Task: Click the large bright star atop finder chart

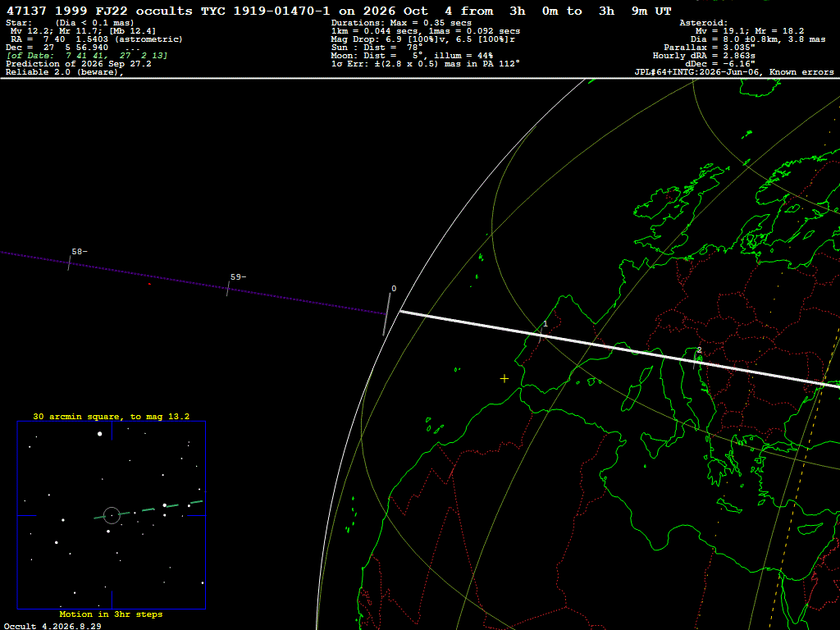Action: [x=99, y=433]
